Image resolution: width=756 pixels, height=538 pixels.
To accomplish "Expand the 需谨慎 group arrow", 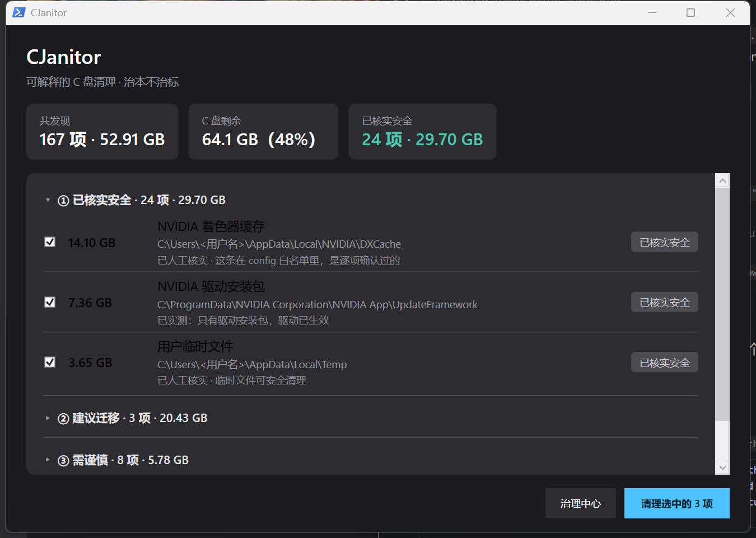I will [48, 460].
